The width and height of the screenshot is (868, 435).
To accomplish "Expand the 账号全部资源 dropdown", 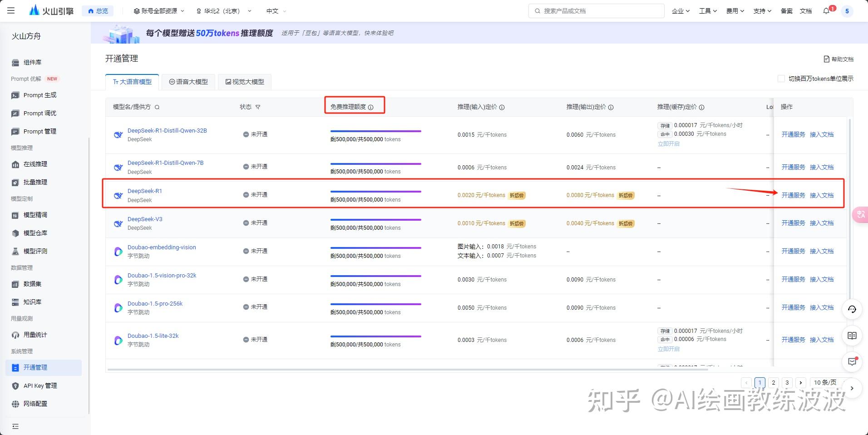I will (159, 11).
